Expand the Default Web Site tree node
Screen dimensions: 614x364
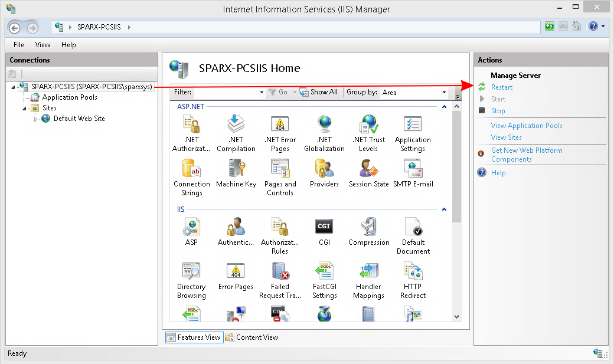[x=35, y=119]
